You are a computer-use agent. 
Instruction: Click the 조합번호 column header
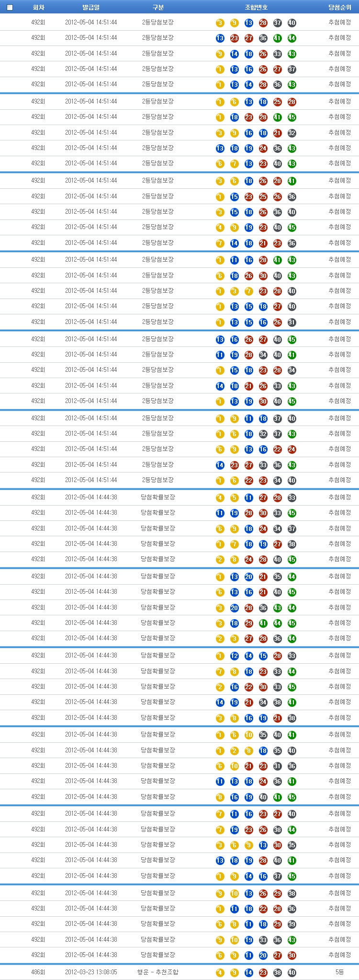point(256,7)
